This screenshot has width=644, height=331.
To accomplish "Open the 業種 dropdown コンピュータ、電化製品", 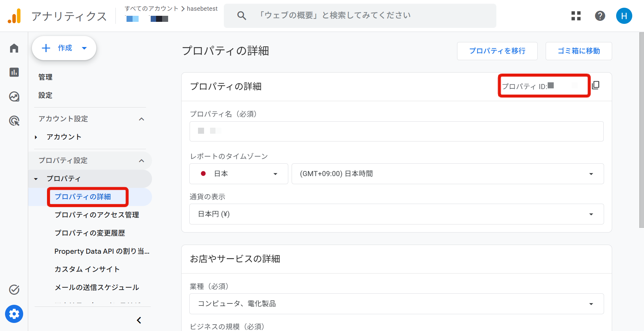I will coord(396,304).
